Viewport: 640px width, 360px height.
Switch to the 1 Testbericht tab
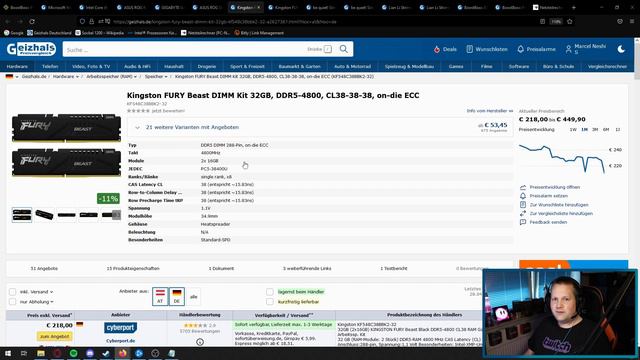pyautogui.click(x=393, y=269)
